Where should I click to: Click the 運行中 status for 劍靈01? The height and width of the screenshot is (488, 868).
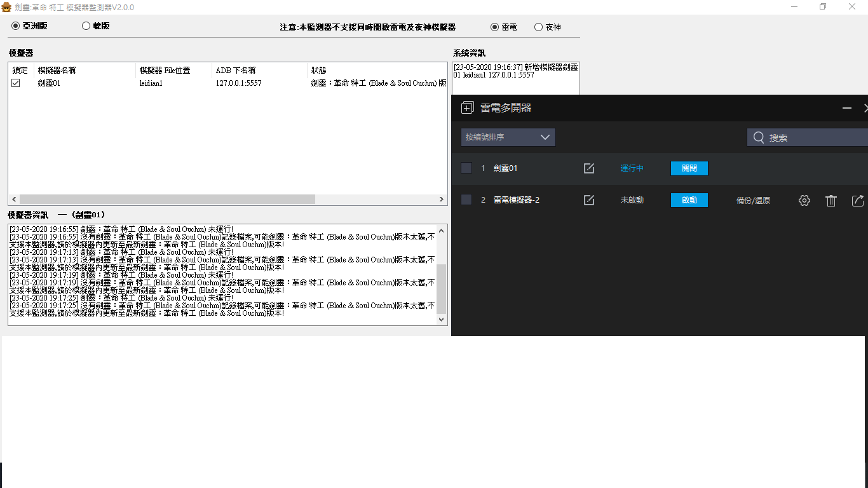[x=632, y=168]
